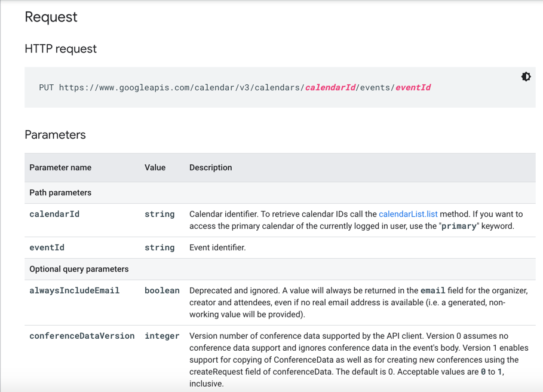
Task: Click the Optional query parameters section row
Action: 79,269
